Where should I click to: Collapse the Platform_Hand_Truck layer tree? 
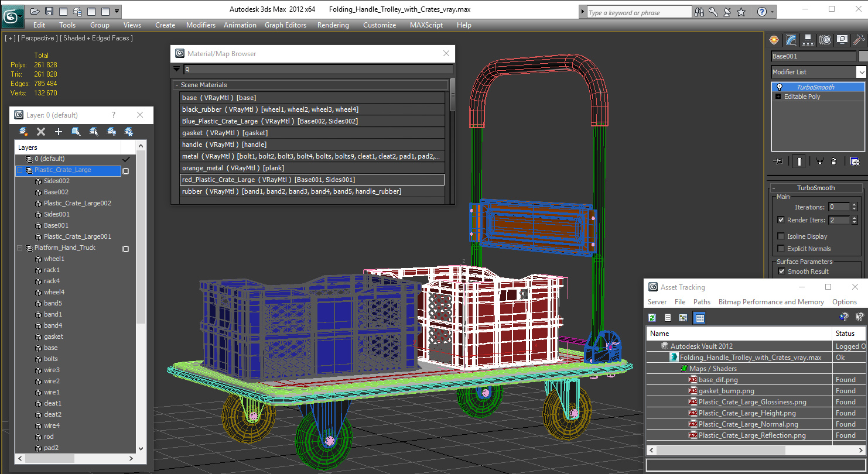click(x=20, y=248)
